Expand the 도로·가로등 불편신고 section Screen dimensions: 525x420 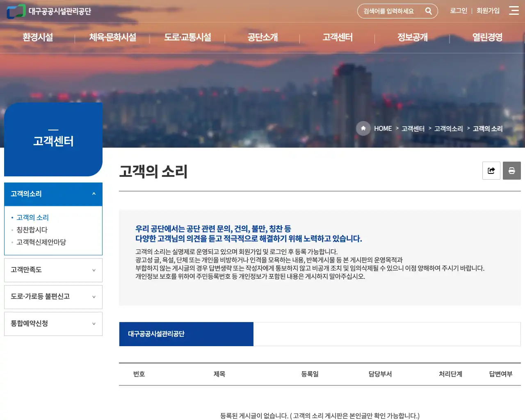click(53, 297)
